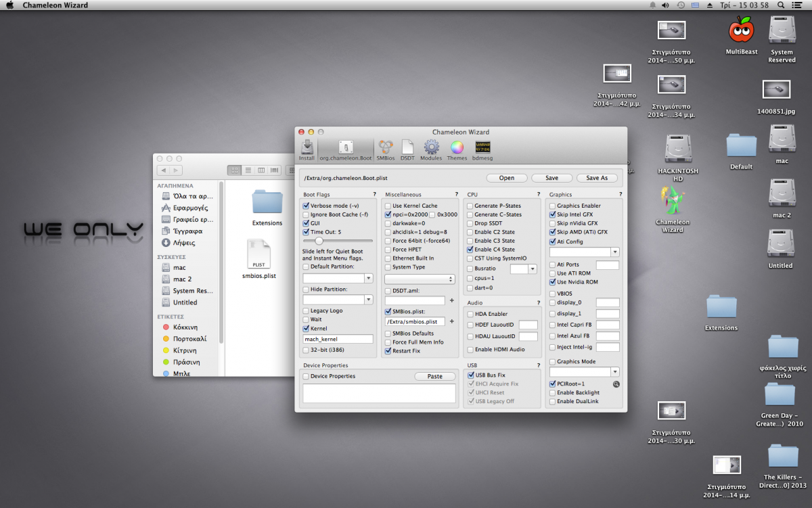Select the Extensions folder in Finder window
812x508 pixels.
pyautogui.click(x=267, y=208)
